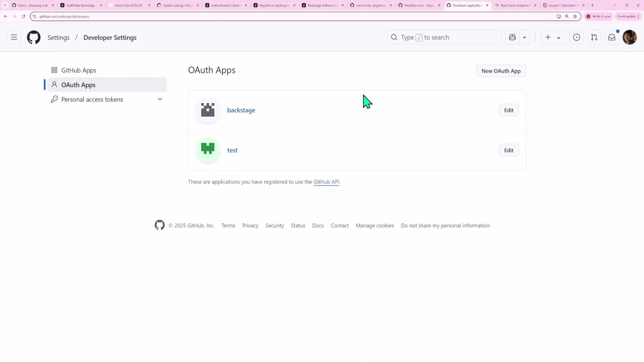This screenshot has width=644, height=362.
Task: Go to GitHub home via the Octocat logo
Action: (34, 37)
